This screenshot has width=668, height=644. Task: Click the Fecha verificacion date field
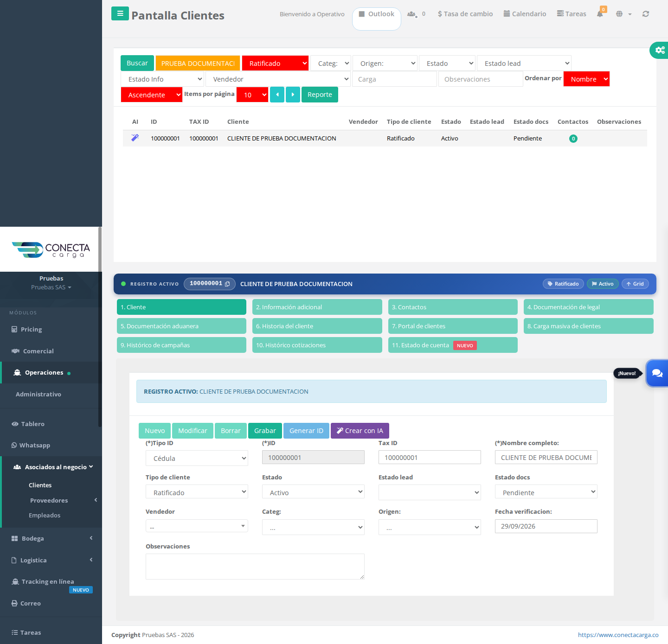pos(546,526)
